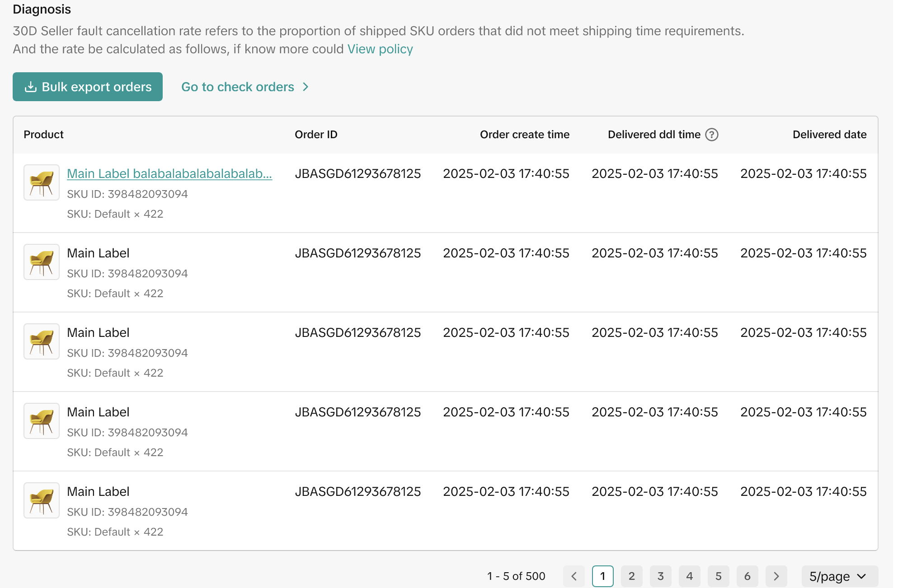Click the fifth row chair thumbnail
Image resolution: width=912 pixels, height=588 pixels.
click(42, 500)
